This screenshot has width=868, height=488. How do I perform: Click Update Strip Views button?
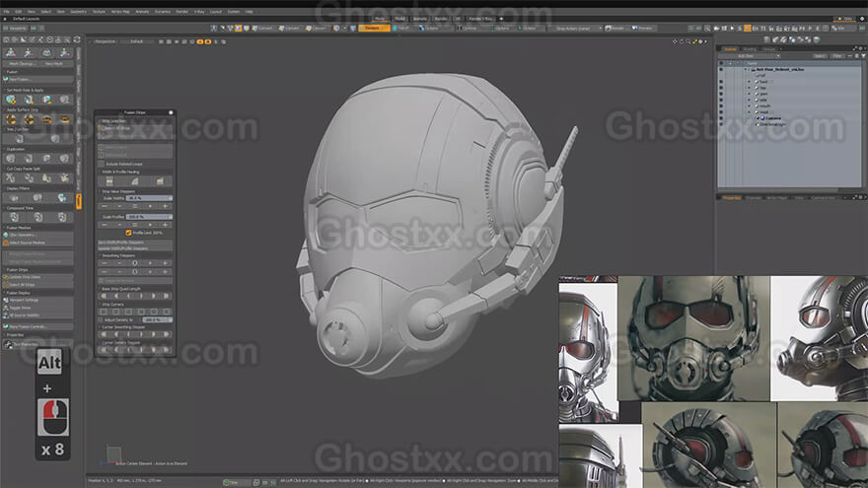coord(38,277)
